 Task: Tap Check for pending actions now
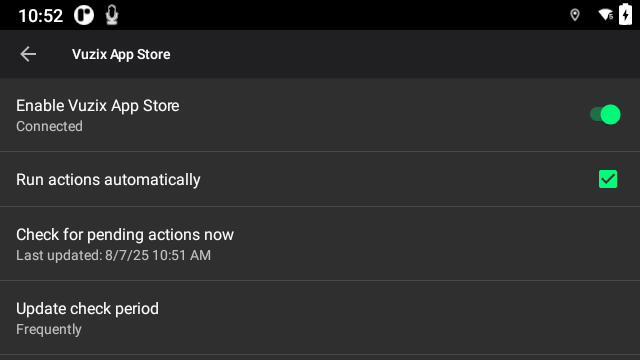point(320,244)
